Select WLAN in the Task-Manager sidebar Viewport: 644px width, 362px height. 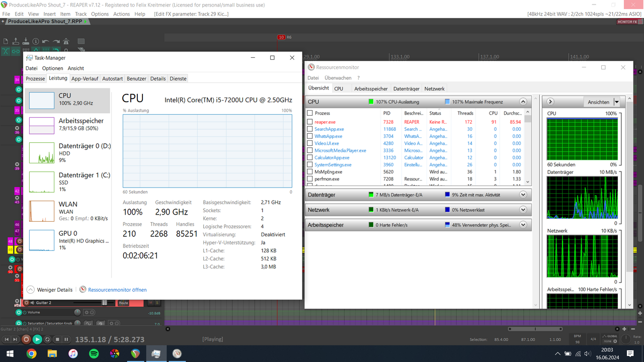pos(67,211)
